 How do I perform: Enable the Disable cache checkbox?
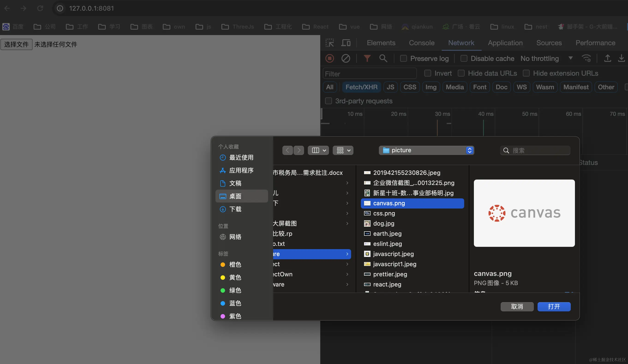tap(464, 58)
